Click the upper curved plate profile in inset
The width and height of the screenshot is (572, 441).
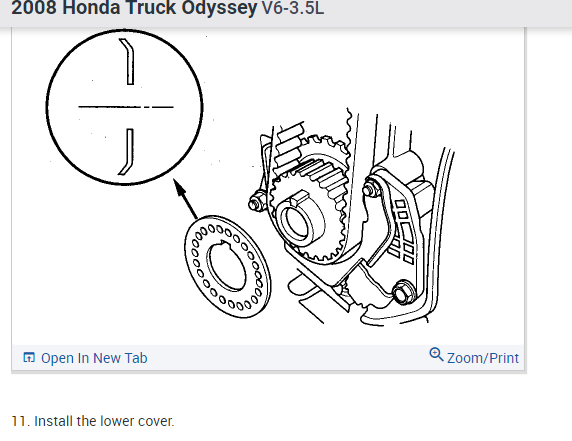coord(128,62)
